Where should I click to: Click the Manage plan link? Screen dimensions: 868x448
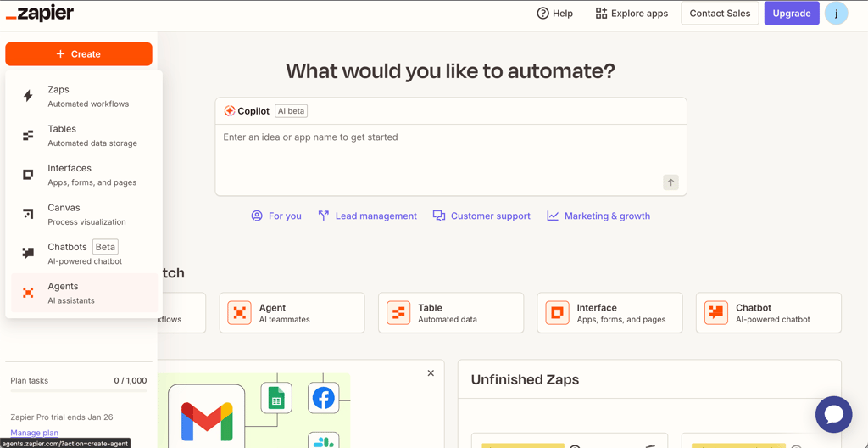[34, 433]
